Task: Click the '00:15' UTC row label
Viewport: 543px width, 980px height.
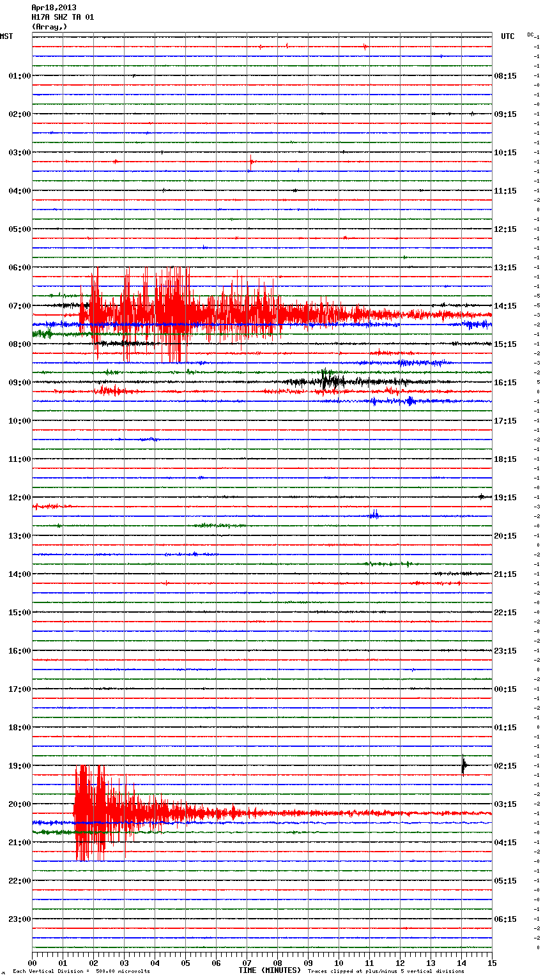Action: [x=505, y=689]
